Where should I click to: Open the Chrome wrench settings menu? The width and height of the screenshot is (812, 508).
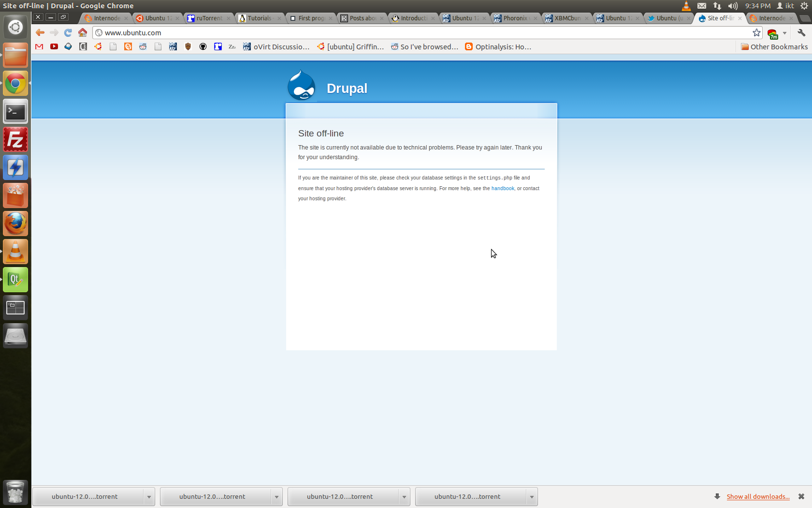tap(801, 32)
